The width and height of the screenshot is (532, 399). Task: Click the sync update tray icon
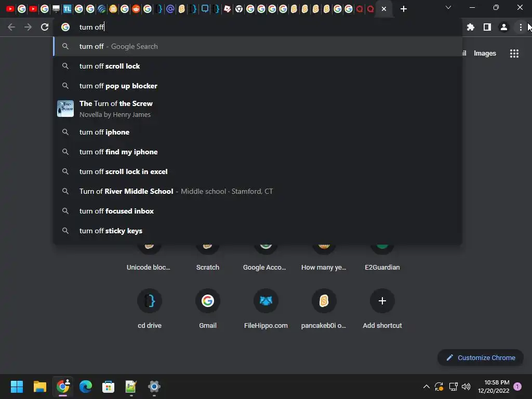(439, 387)
